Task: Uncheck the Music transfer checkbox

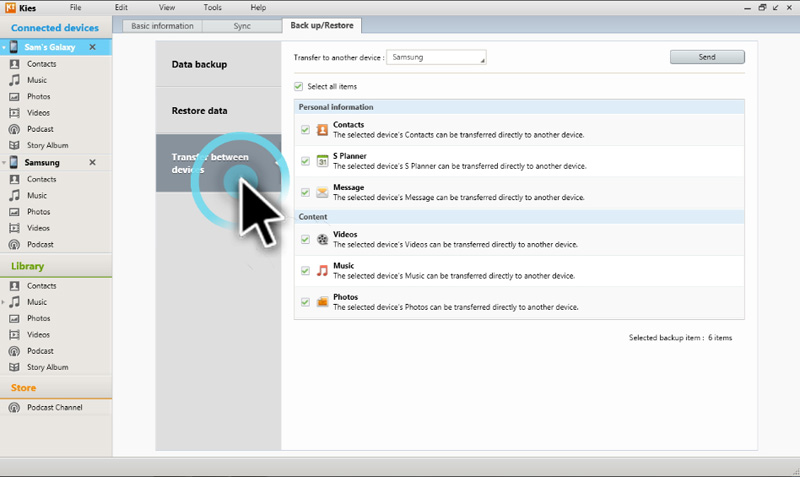Action: [305, 270]
